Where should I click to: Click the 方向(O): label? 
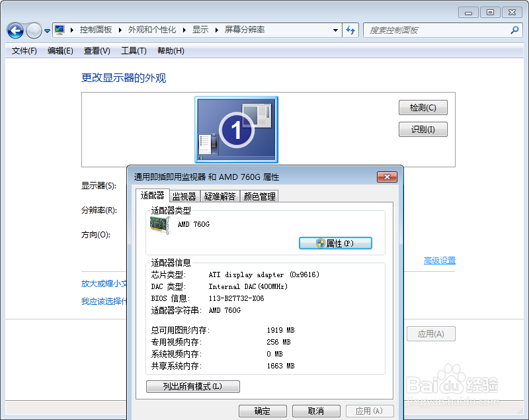(96, 235)
